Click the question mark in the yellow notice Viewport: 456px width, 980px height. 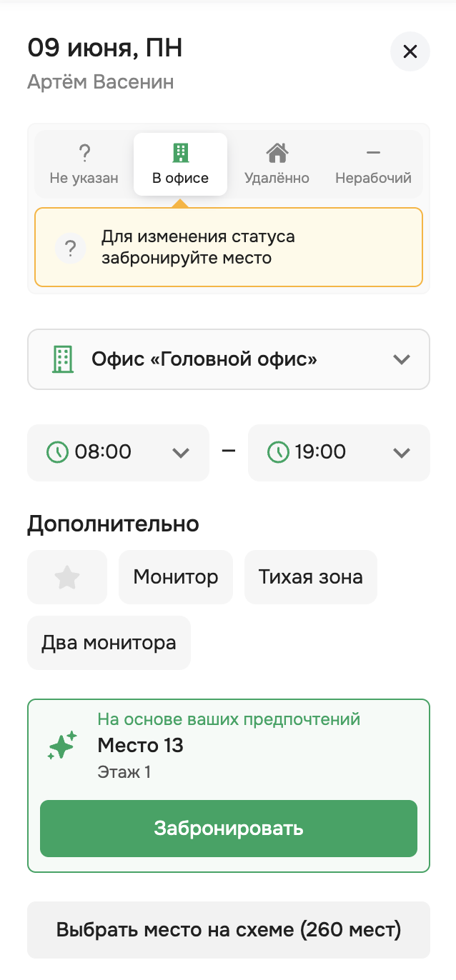pyautogui.click(x=71, y=248)
